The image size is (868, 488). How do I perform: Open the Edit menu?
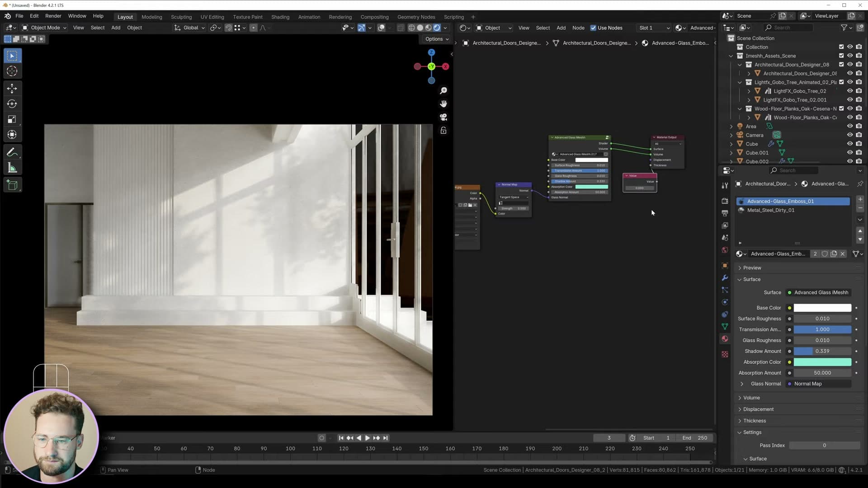[34, 16]
